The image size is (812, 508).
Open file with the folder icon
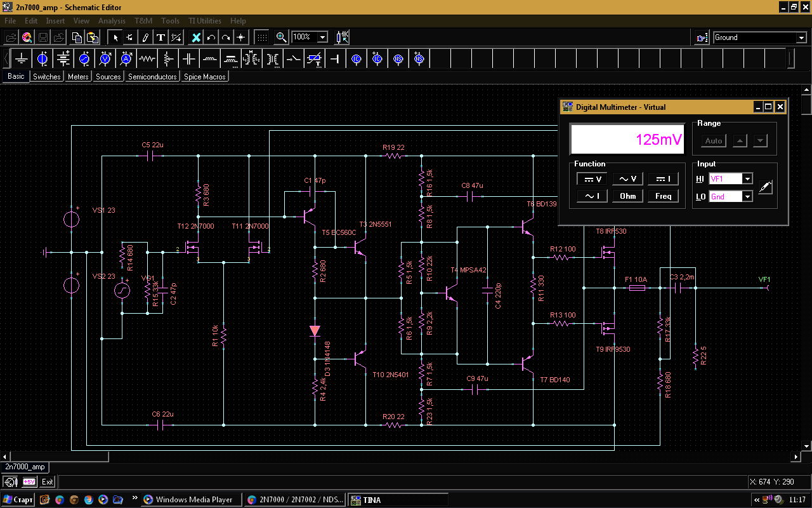pyautogui.click(x=11, y=37)
